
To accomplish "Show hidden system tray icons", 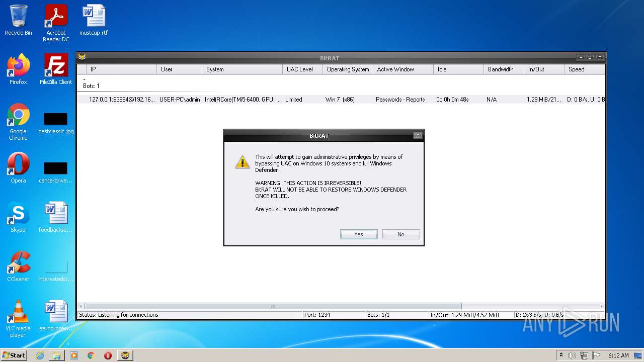I will [x=561, y=355].
